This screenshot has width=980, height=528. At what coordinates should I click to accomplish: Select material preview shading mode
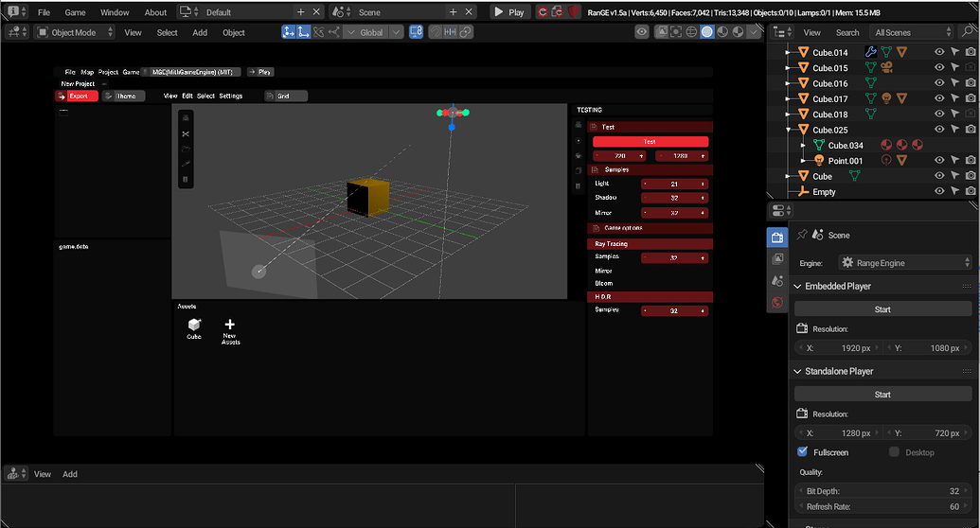pyautogui.click(x=722, y=32)
